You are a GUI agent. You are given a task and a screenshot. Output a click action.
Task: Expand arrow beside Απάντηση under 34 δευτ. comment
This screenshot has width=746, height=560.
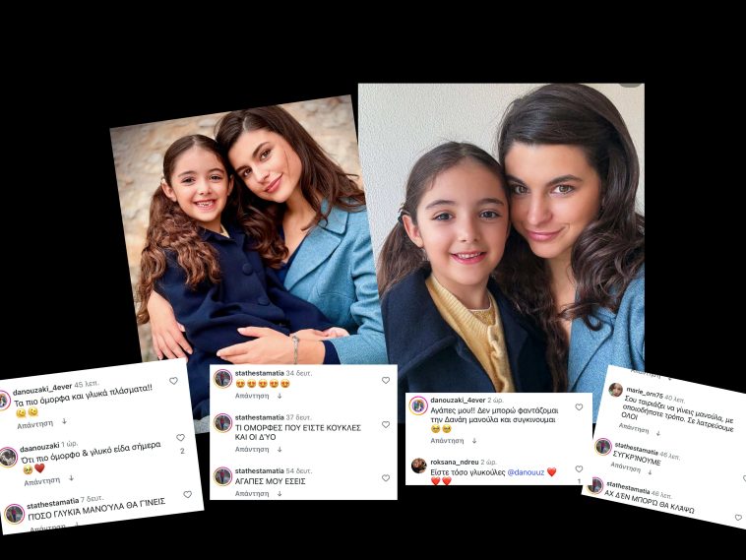pyautogui.click(x=280, y=396)
